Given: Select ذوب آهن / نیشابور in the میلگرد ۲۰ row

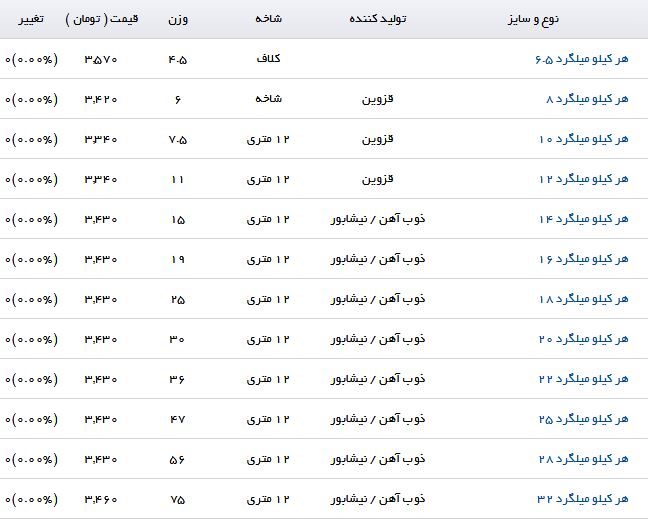Looking at the screenshot, I should pos(378,339).
